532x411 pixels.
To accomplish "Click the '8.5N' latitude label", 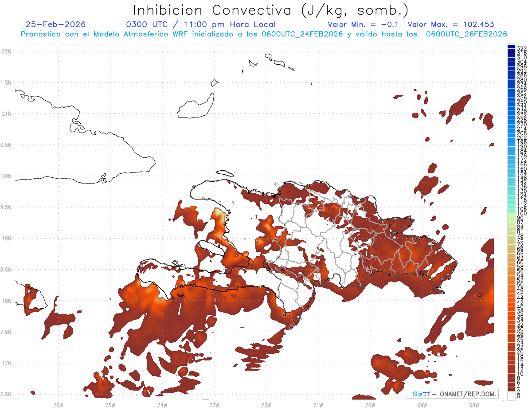I will tap(7, 270).
